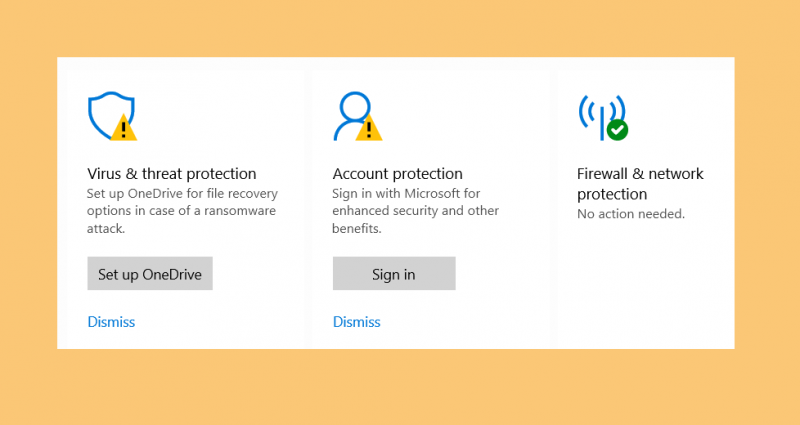
Task: Click the "enhanced security and other" text line
Action: [x=415, y=211]
